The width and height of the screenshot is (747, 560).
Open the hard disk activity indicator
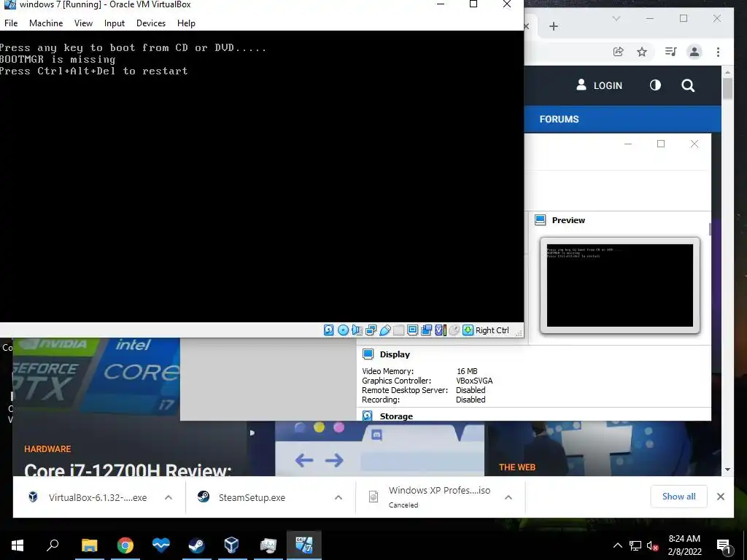[x=329, y=330]
